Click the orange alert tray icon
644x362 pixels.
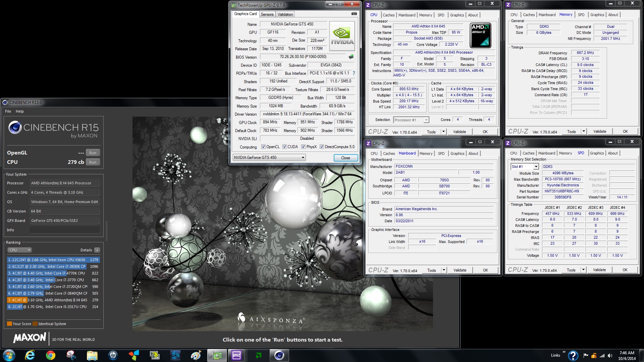coord(594,355)
